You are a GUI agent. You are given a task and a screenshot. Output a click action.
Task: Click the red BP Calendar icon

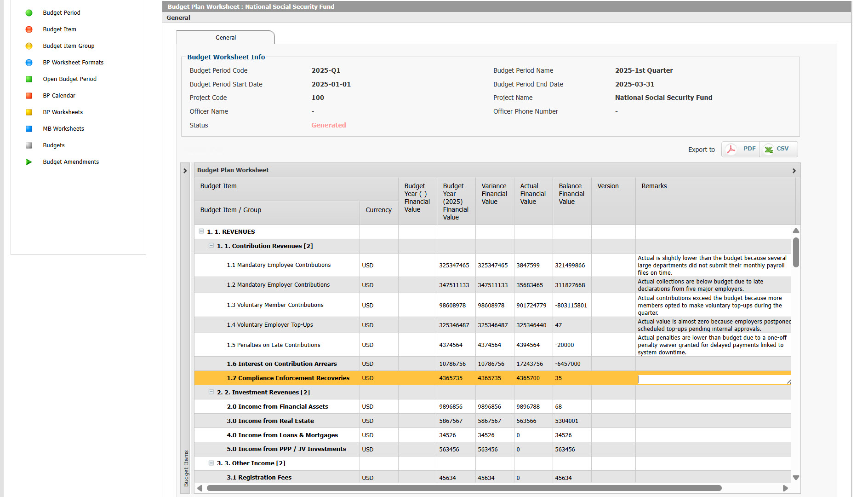(x=29, y=96)
